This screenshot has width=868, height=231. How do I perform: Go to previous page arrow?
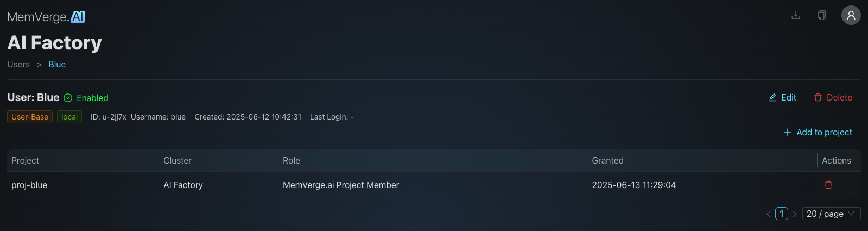coord(769,214)
